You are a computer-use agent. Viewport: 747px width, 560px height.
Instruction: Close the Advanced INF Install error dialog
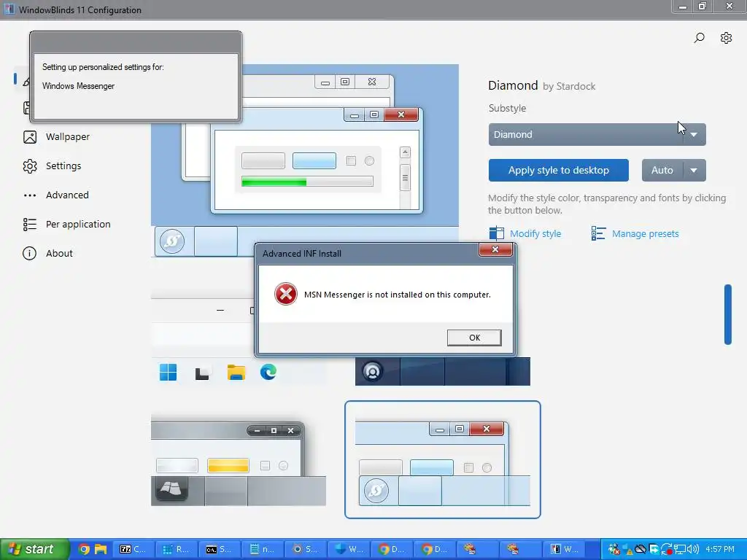tap(495, 249)
